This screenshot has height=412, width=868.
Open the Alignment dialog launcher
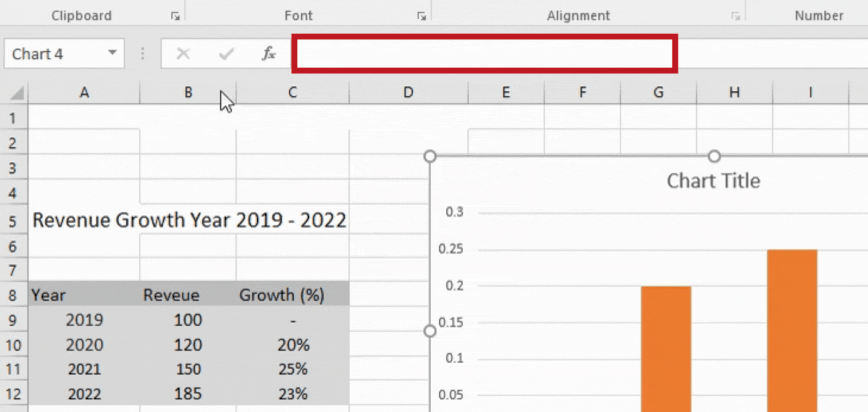point(735,16)
